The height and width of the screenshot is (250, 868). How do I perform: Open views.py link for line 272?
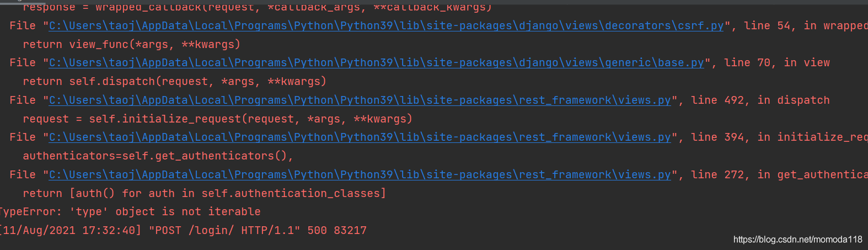(x=360, y=175)
